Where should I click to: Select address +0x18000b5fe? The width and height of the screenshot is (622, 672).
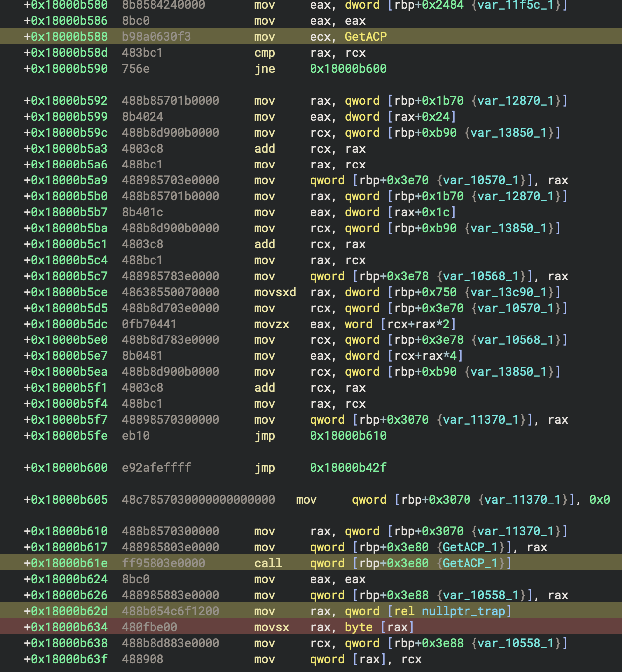(66, 436)
